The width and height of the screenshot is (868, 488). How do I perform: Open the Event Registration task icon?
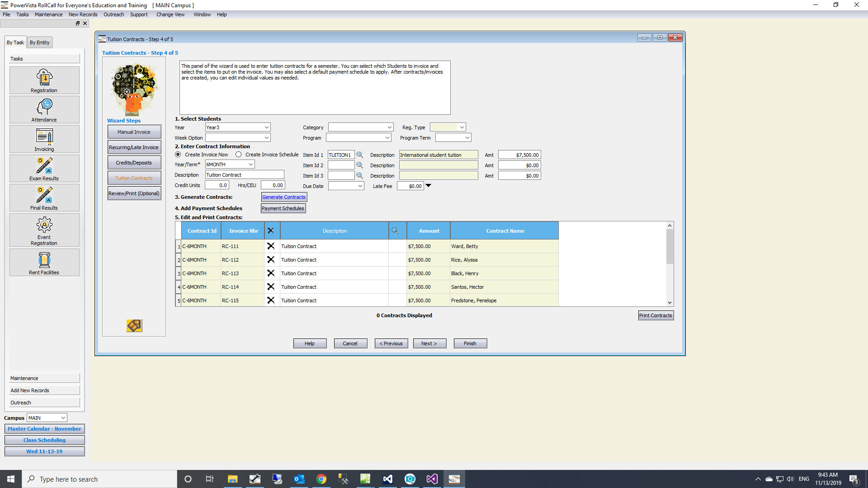click(x=44, y=230)
